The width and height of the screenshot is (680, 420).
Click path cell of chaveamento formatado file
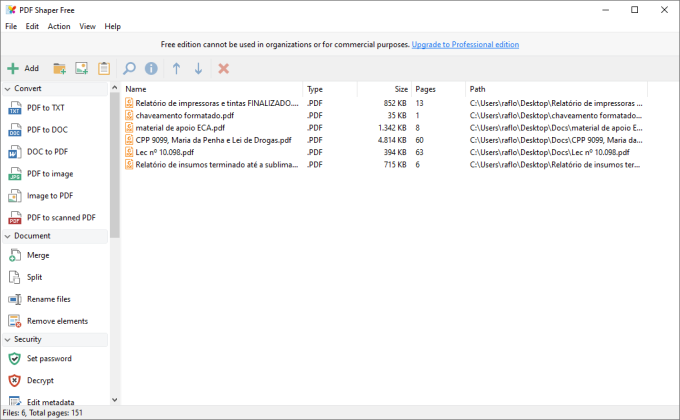(x=556, y=115)
